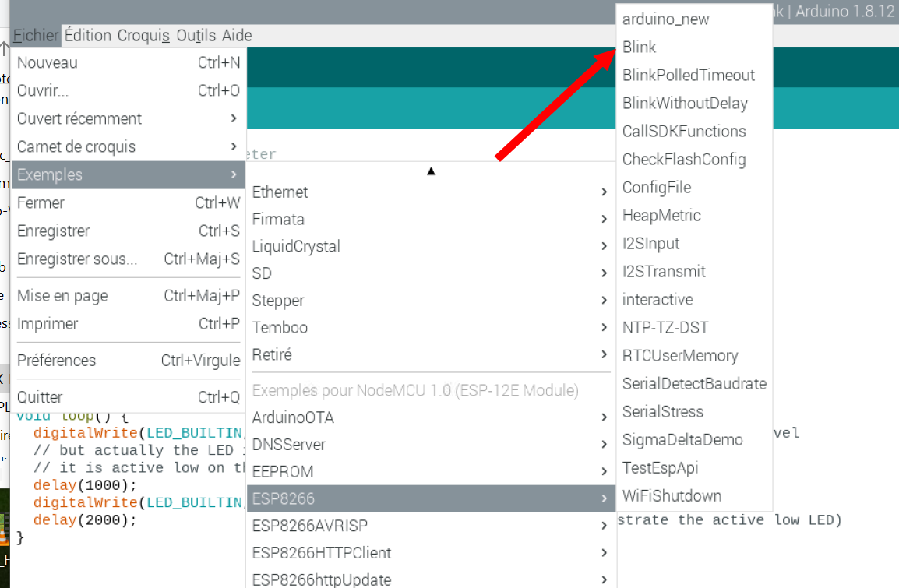Expand the Exemples submenu

129,174
